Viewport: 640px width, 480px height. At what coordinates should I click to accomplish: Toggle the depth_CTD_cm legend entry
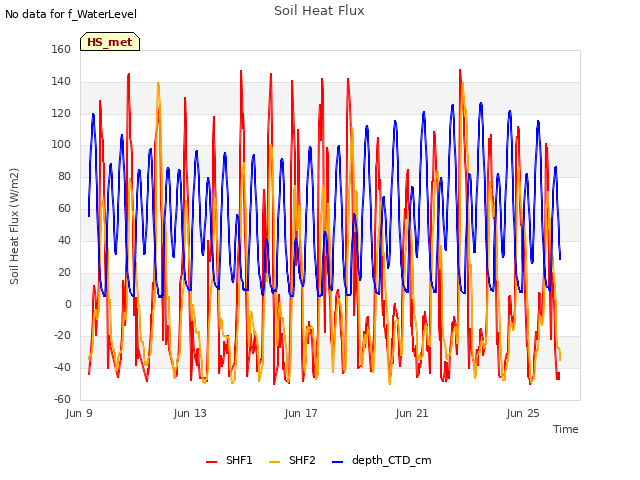coord(382,460)
